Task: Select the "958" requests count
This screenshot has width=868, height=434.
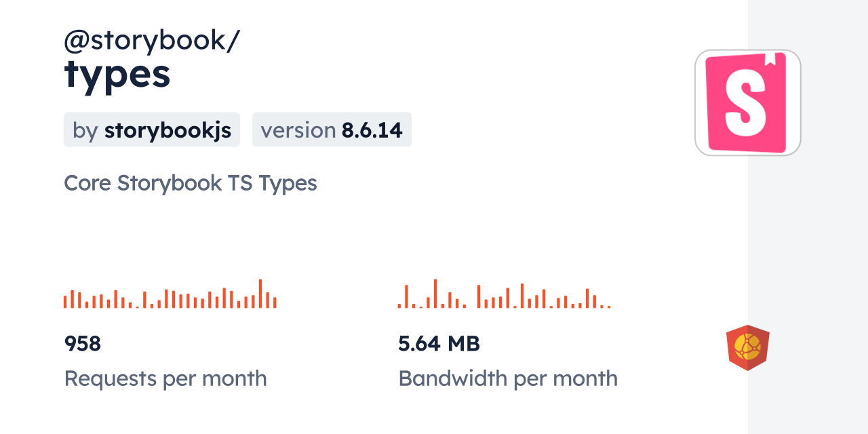Action: (83, 344)
